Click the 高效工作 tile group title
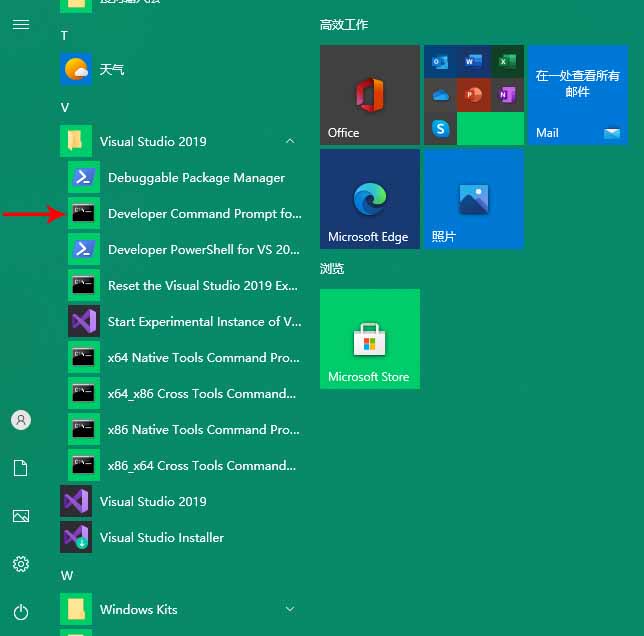 (x=344, y=25)
